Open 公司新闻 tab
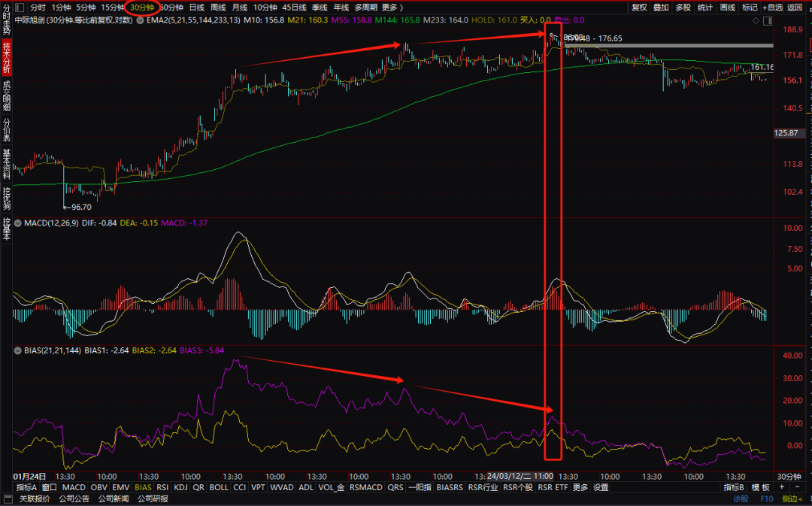 pyautogui.click(x=114, y=498)
